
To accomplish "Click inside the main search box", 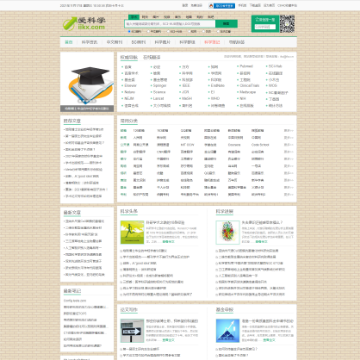I will click(x=170, y=24).
